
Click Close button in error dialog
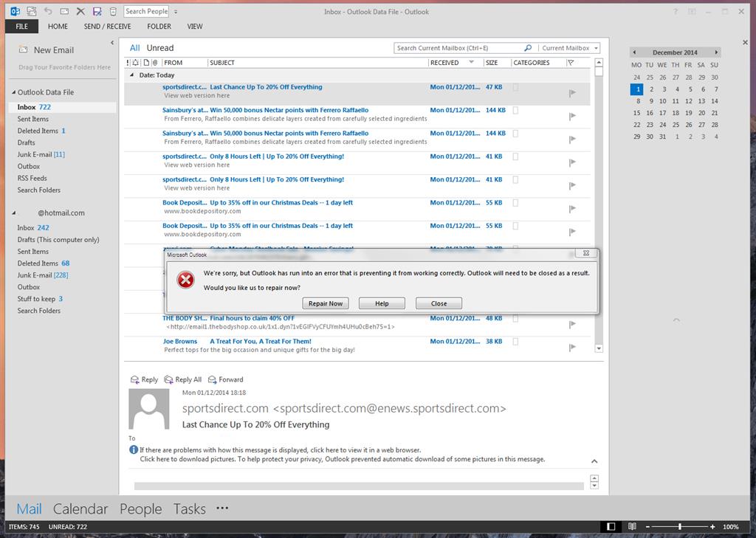click(x=439, y=303)
